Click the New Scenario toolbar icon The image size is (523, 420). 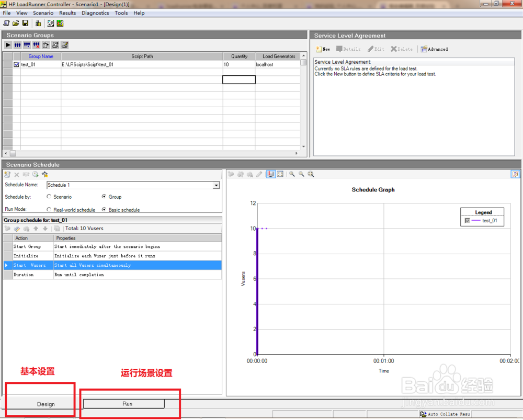[x=6, y=23]
